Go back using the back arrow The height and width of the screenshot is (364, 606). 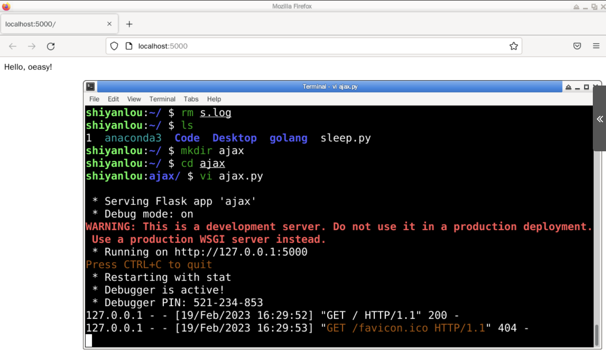(13, 46)
